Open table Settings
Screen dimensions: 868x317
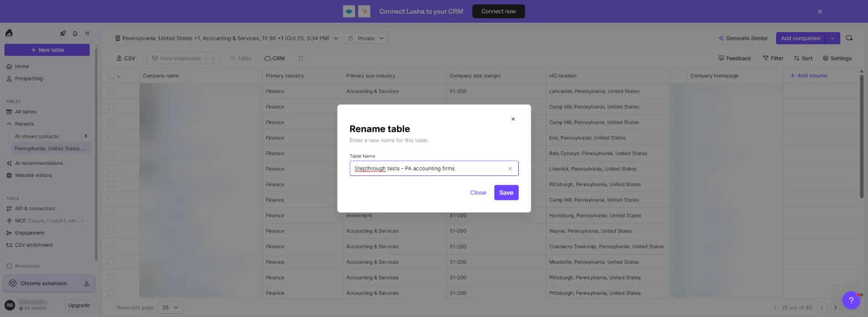(x=837, y=58)
